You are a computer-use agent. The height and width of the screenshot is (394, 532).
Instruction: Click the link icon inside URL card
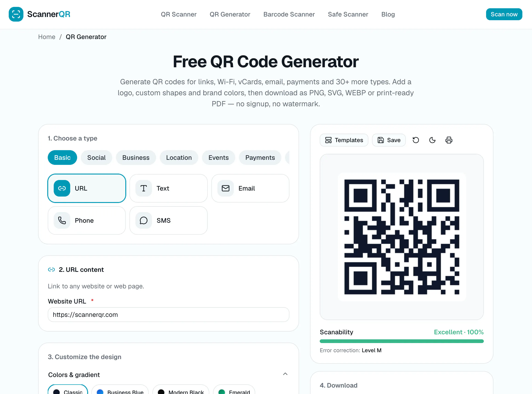62,188
